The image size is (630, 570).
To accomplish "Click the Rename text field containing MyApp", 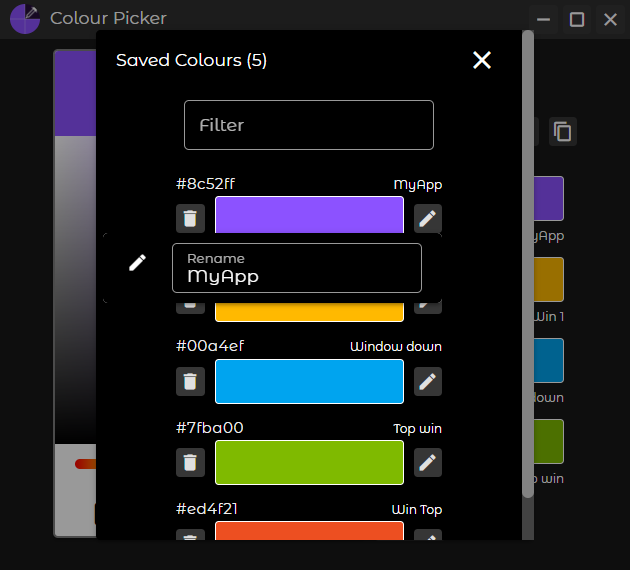I will (297, 268).
